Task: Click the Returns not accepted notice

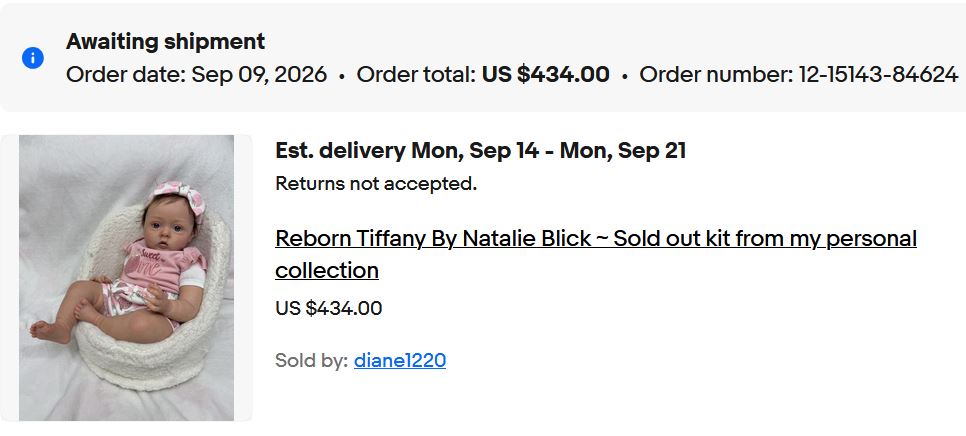Action: pyautogui.click(x=376, y=184)
